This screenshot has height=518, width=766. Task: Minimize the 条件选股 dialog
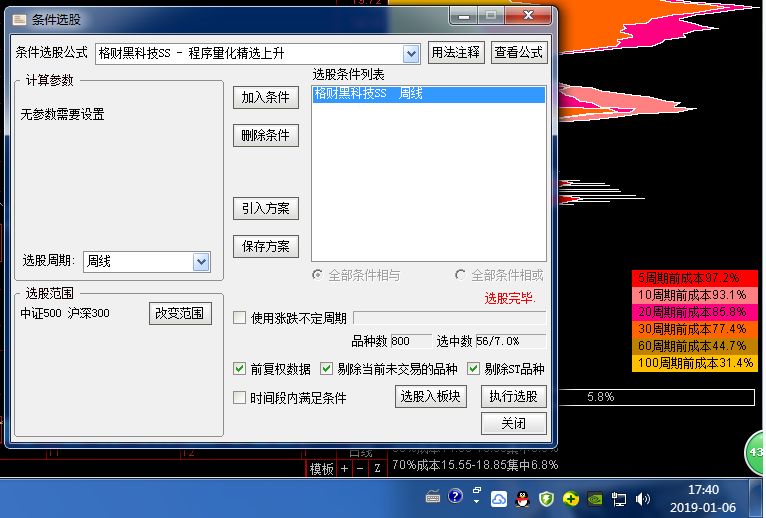click(464, 16)
